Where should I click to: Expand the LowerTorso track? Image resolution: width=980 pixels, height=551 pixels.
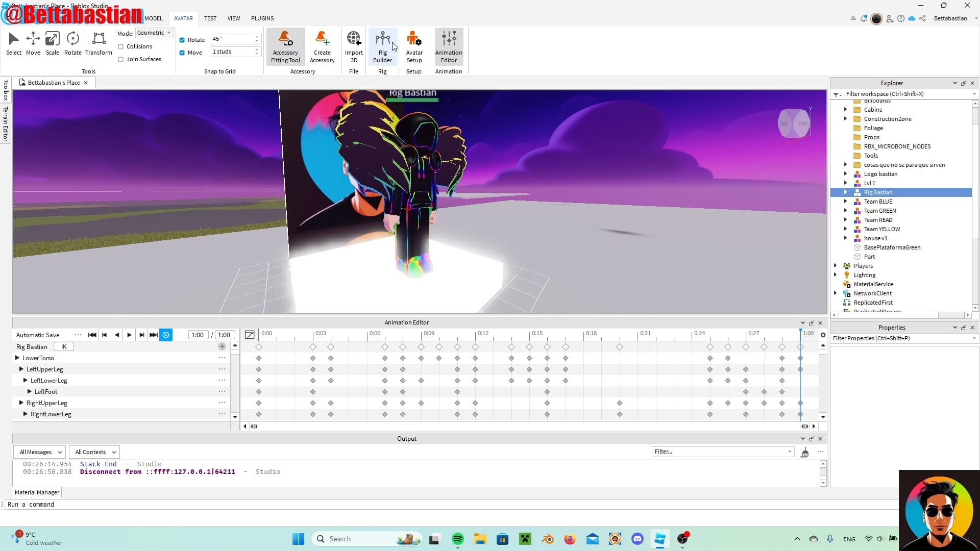pyautogui.click(x=17, y=358)
